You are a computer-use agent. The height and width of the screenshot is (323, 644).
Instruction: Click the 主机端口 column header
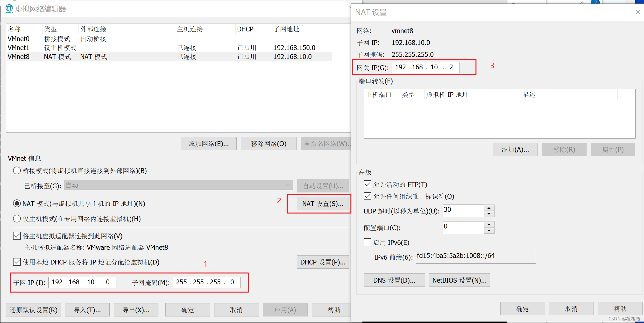(382, 95)
